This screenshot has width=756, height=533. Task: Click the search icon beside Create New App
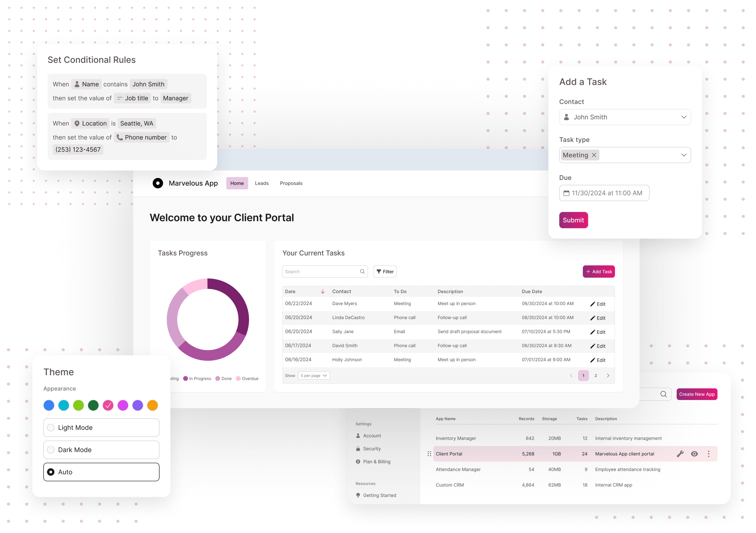(x=664, y=394)
